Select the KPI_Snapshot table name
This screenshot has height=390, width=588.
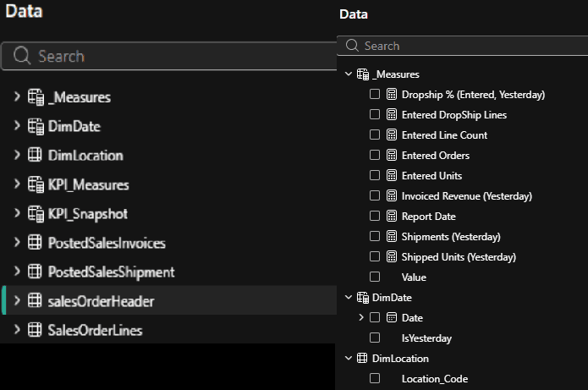pyautogui.click(x=88, y=214)
